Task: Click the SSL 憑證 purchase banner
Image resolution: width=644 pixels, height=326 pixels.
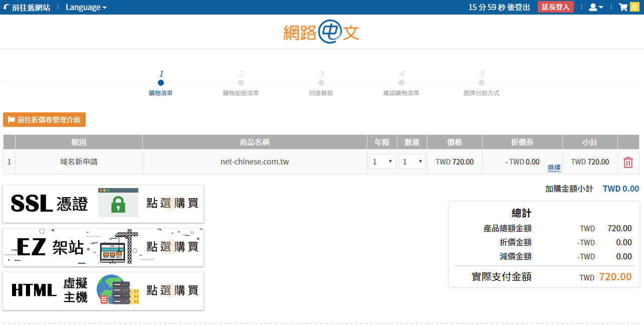Action: pos(103,204)
